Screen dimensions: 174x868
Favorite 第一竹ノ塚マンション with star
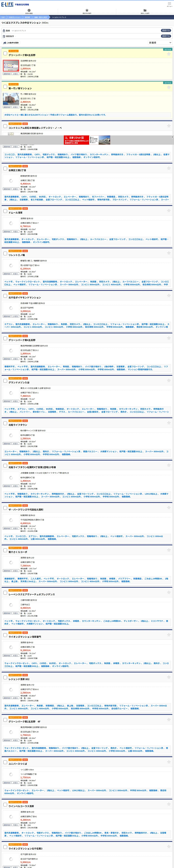(169, 87)
